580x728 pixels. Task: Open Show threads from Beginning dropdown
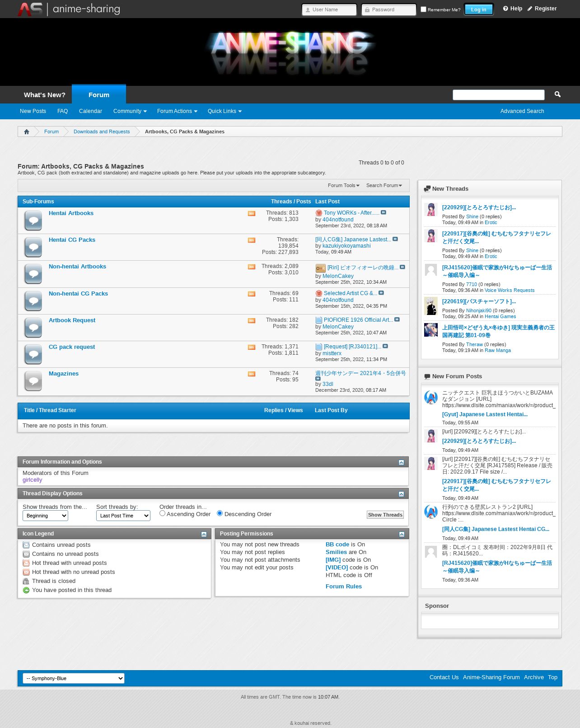pos(45,516)
